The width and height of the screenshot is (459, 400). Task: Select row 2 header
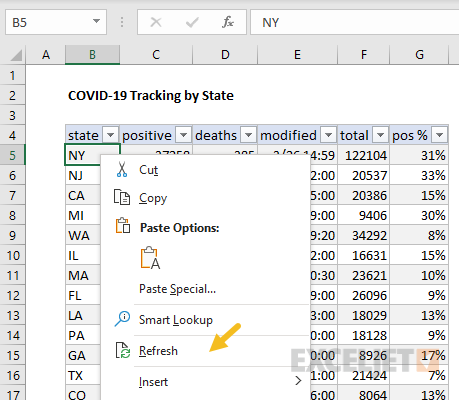click(13, 95)
